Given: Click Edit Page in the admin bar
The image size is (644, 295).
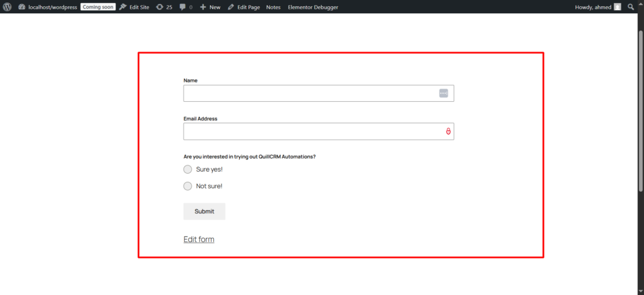Looking at the screenshot, I should point(244,7).
